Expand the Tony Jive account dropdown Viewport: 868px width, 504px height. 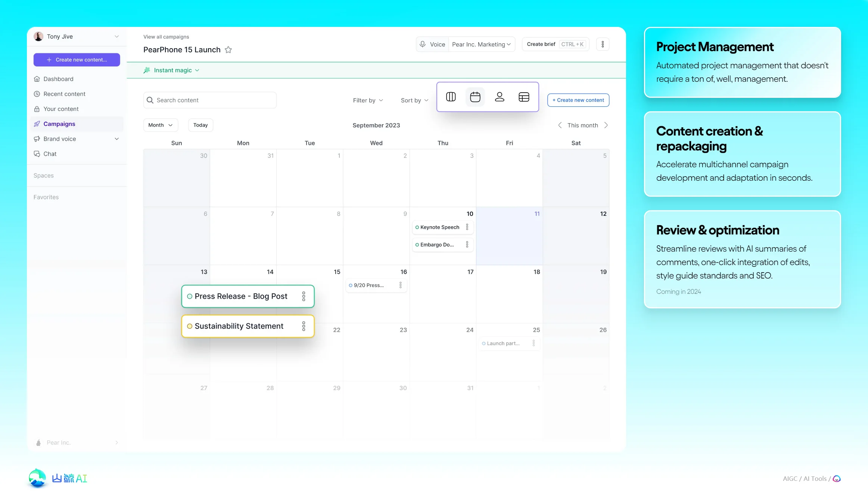tap(116, 37)
